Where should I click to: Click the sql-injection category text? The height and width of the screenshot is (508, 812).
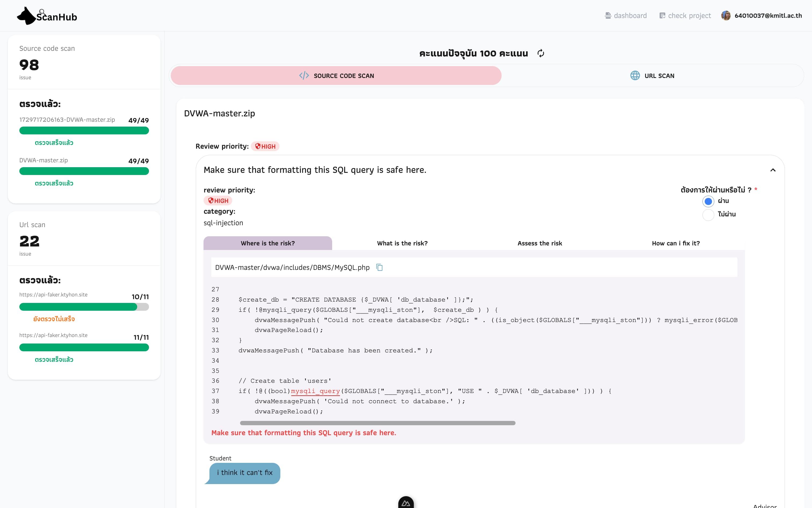pyautogui.click(x=223, y=223)
